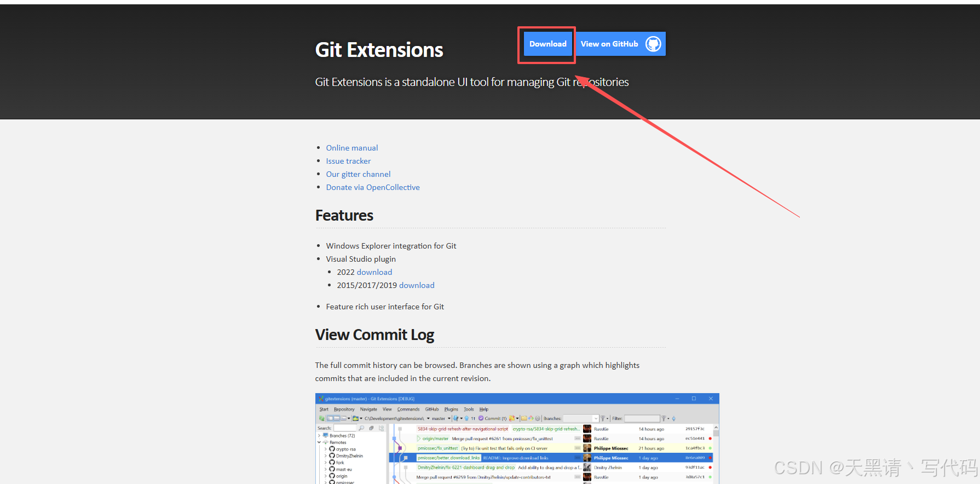
Task: Click the 2022 plugin download link
Action: point(374,272)
